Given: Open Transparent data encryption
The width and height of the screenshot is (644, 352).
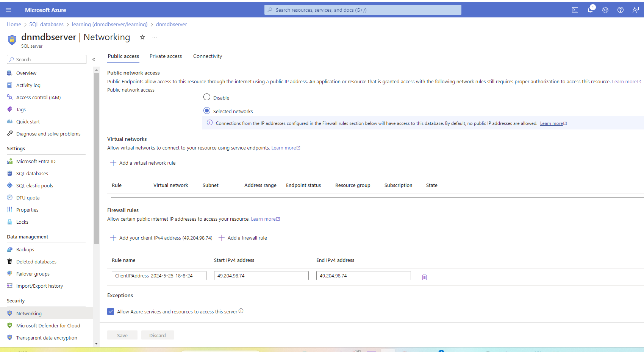Looking at the screenshot, I should [47, 338].
